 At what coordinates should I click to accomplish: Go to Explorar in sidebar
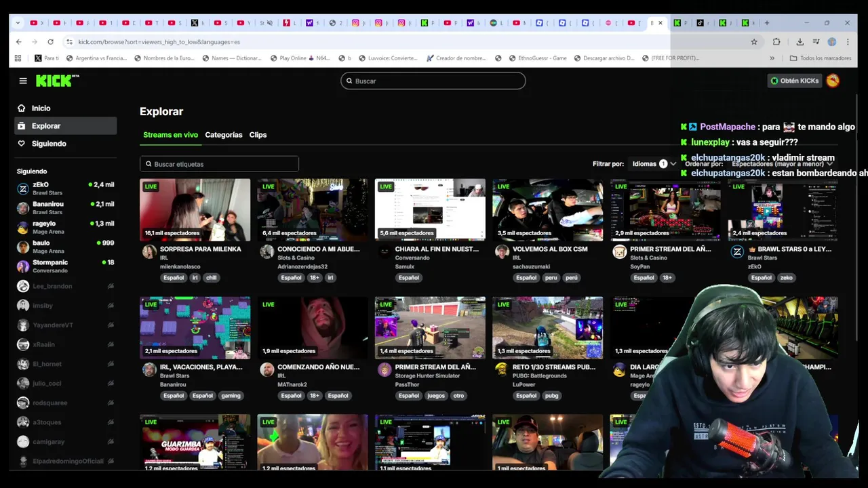click(66, 126)
